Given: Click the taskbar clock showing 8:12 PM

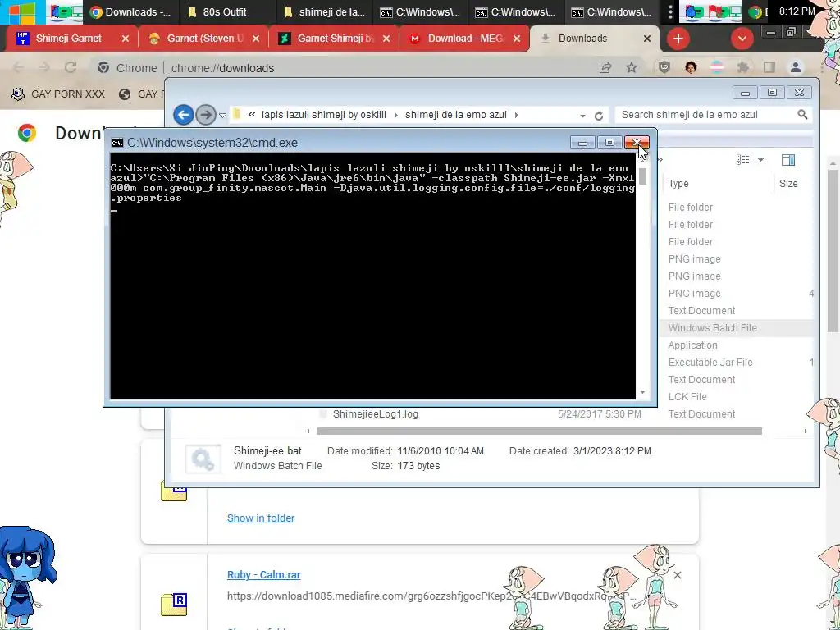Looking at the screenshot, I should [x=797, y=11].
